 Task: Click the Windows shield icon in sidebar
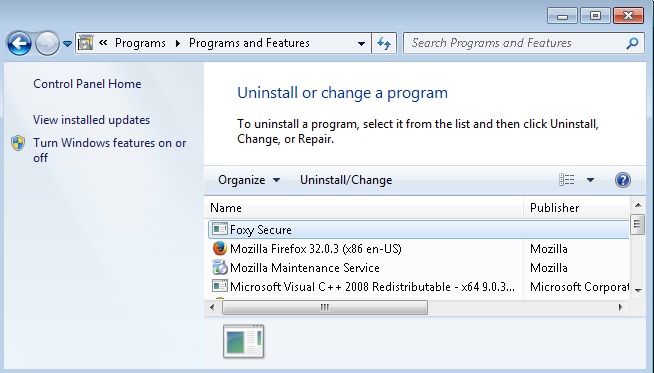18,143
